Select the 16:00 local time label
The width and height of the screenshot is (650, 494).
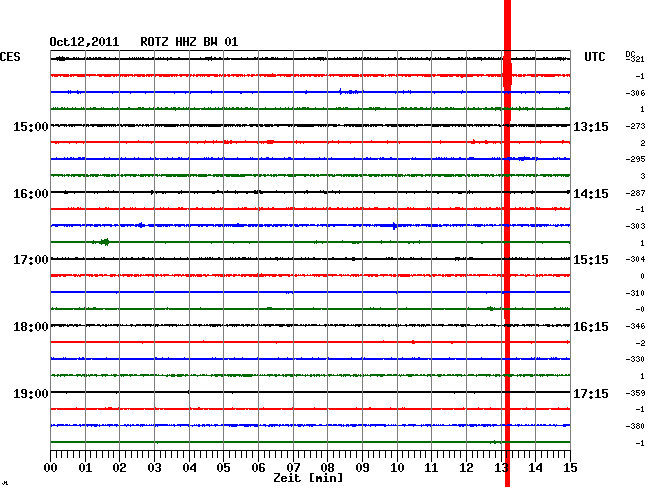click(31, 194)
